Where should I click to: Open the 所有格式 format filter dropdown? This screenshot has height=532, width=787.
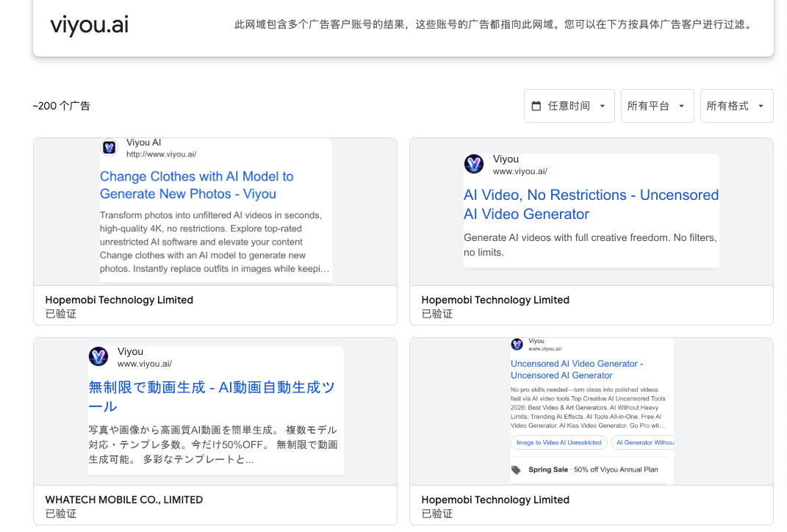coord(736,106)
